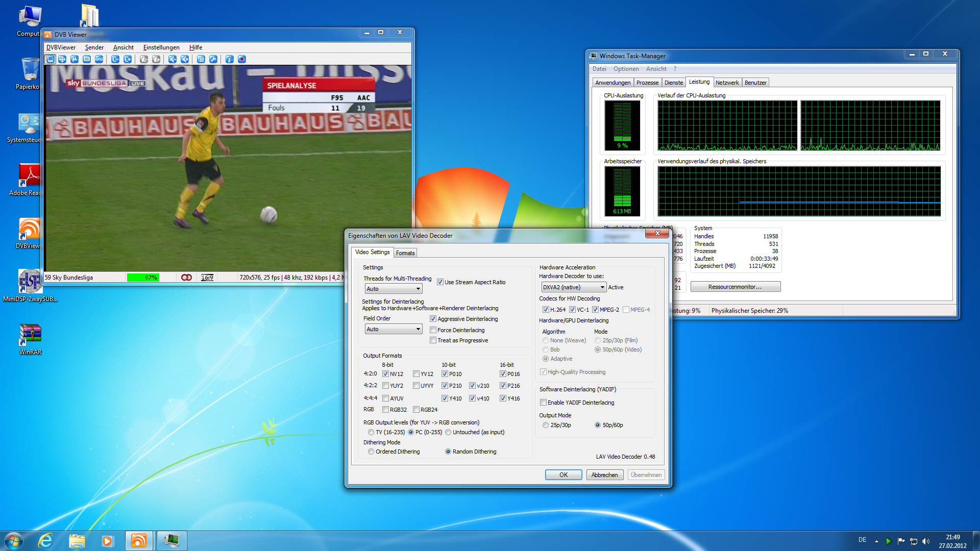Screen dimensions: 980x551
Task: Switch to the Formats tab
Action: (x=405, y=253)
